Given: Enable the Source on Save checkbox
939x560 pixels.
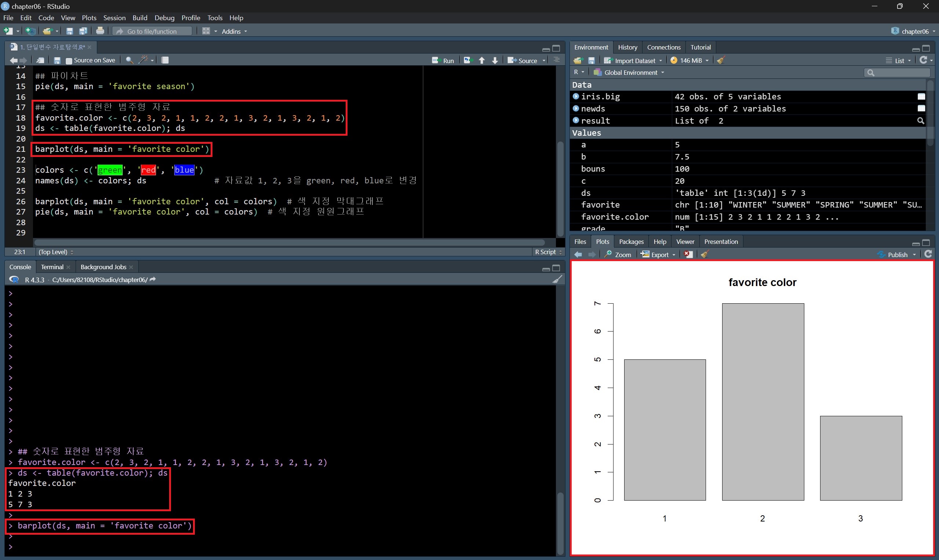Looking at the screenshot, I should (x=69, y=61).
